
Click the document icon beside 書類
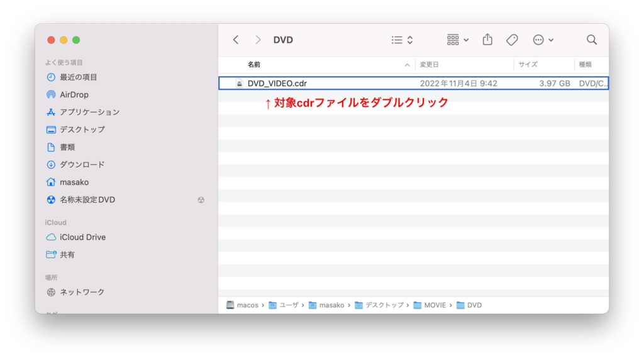tap(51, 147)
